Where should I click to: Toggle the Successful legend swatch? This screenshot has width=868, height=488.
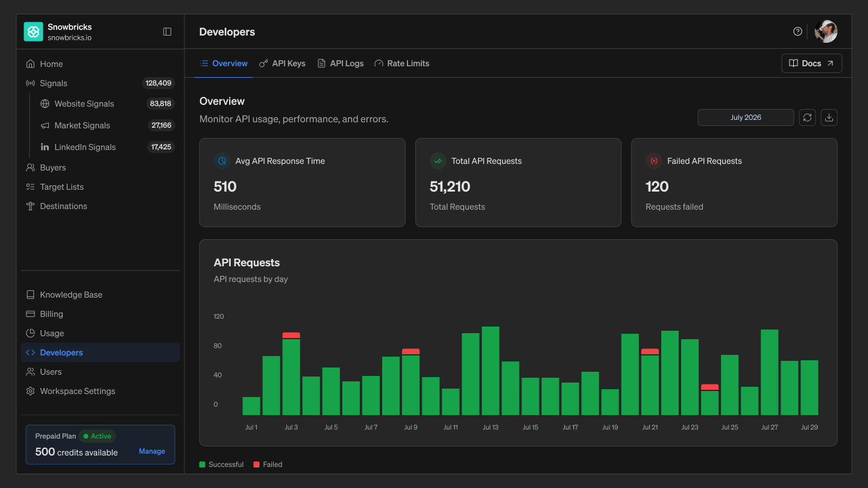tap(203, 465)
